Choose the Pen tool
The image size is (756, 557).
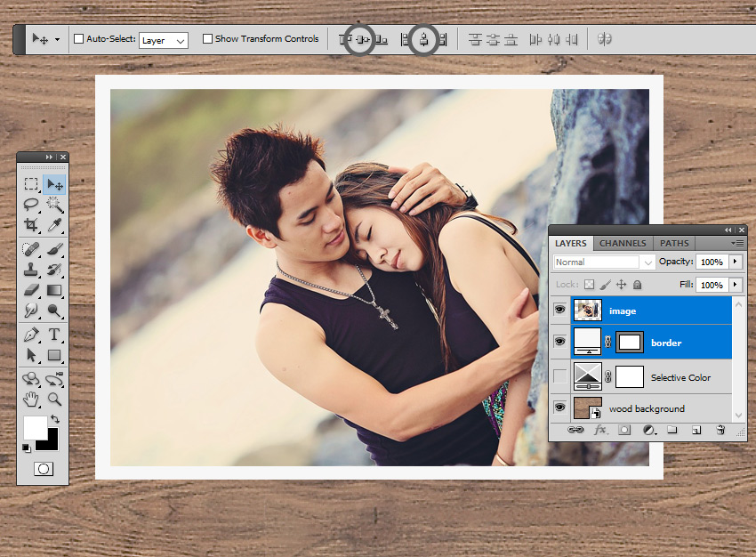31,335
